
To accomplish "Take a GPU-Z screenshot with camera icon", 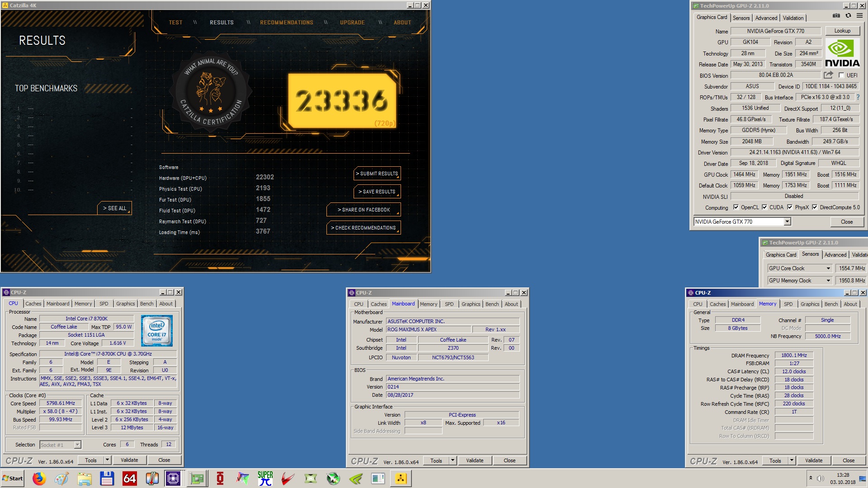I will (x=836, y=16).
